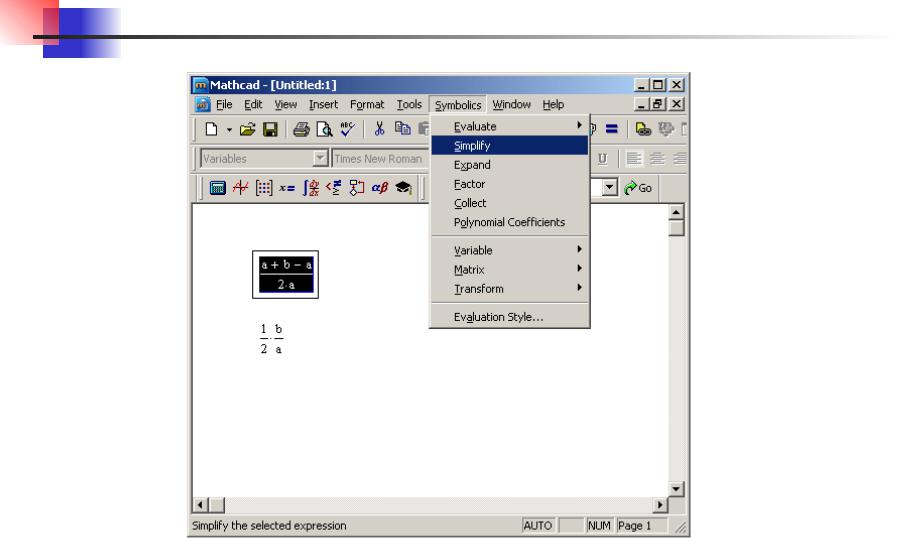Image resolution: width=897 pixels, height=538 pixels.
Task: Open the resource dropdown arrow beside Go
Action: coord(610,187)
